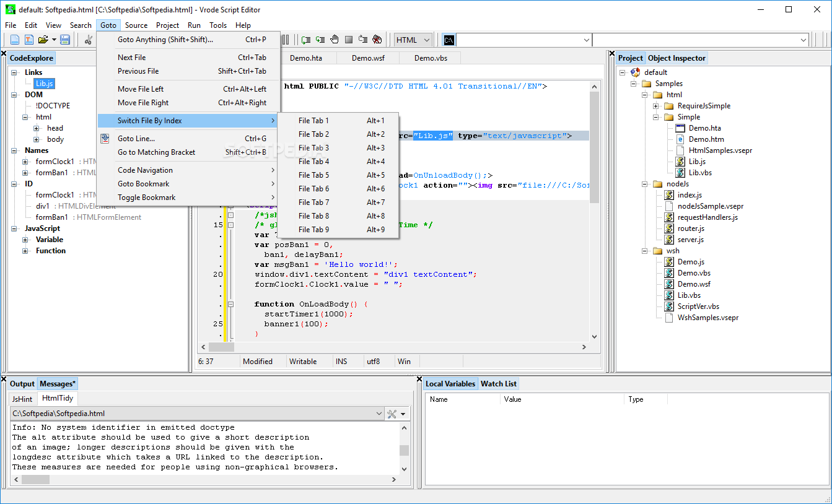Viewport: 832px width, 504px height.
Task: Click the HtmlTidy messages horizontal scrollbar thumb
Action: click(x=35, y=480)
